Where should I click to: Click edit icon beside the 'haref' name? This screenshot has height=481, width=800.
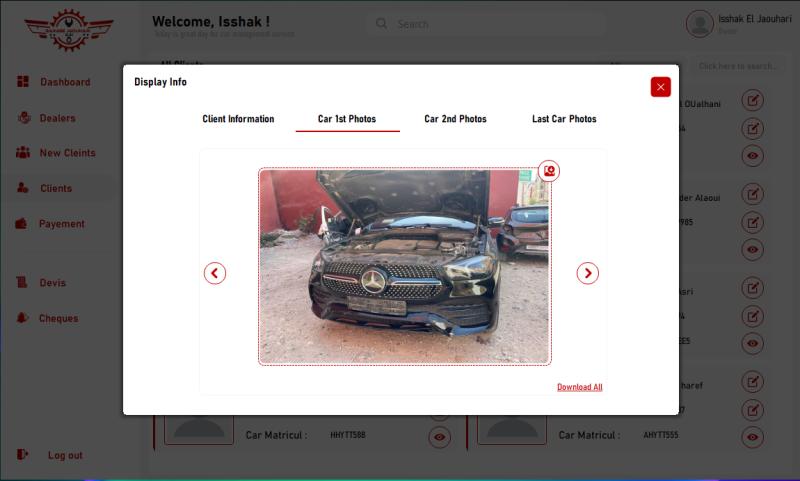[x=753, y=382]
